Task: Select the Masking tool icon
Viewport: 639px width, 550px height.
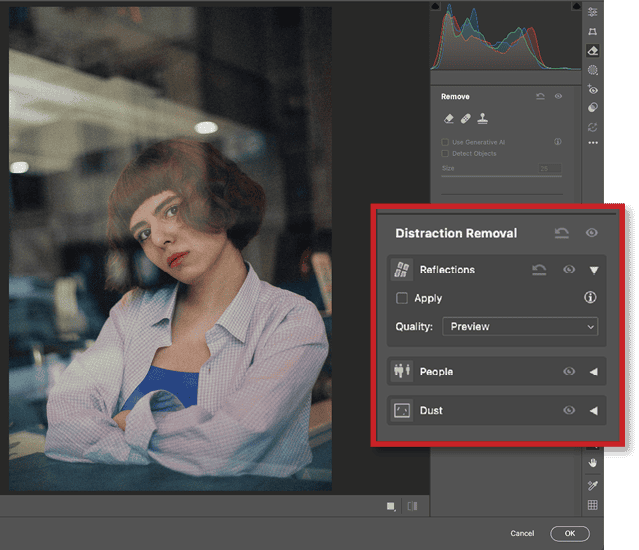Action: [593, 70]
